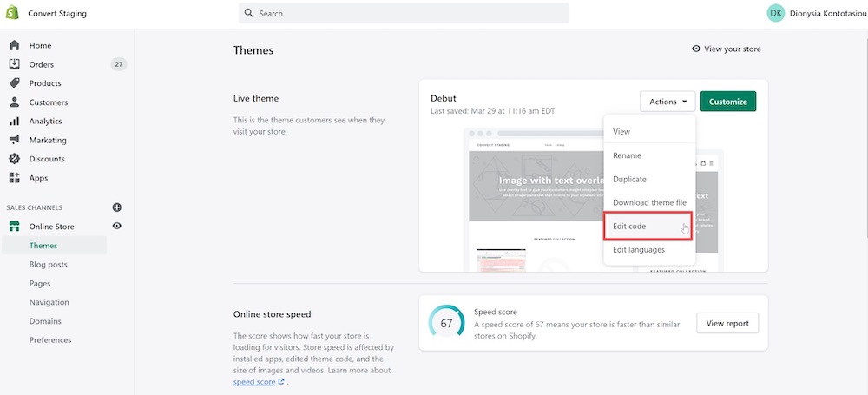This screenshot has height=395, width=868.
Task: Click the Orders 27 count badge
Action: pos(118,64)
